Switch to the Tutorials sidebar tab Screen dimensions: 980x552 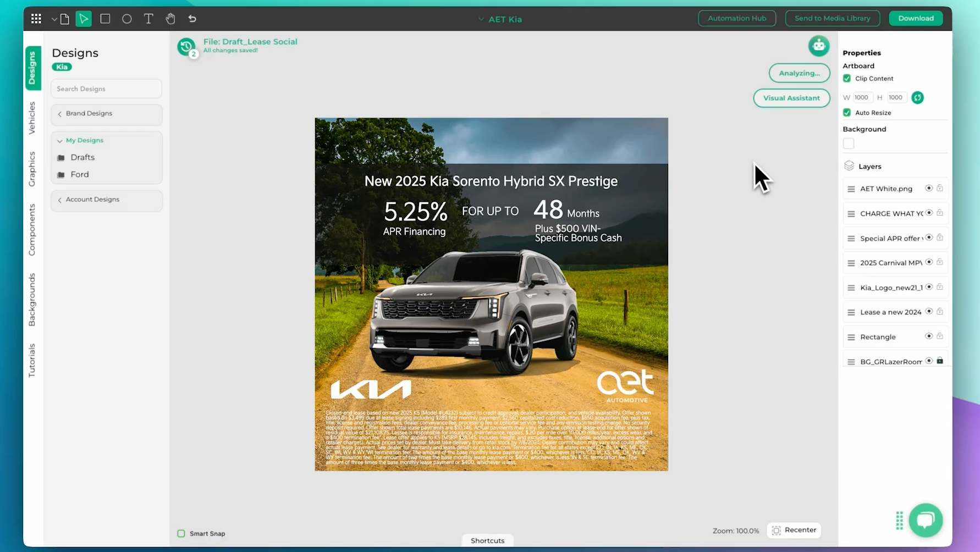pos(32,360)
